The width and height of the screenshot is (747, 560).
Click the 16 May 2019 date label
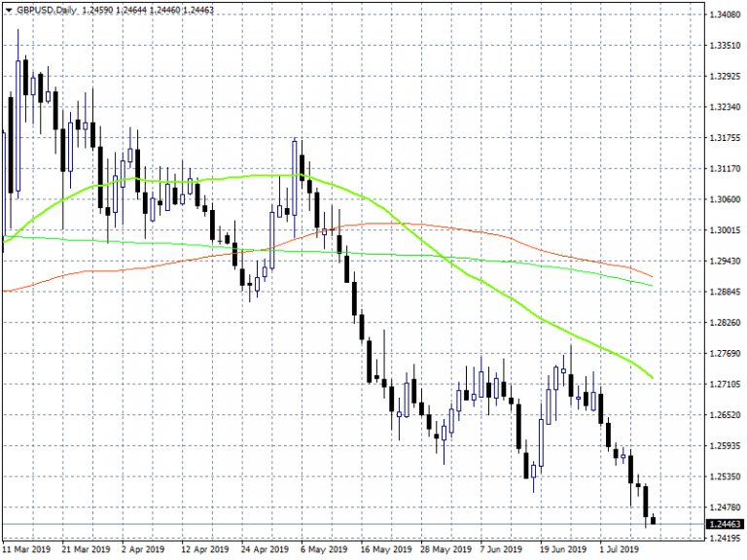[x=383, y=549]
